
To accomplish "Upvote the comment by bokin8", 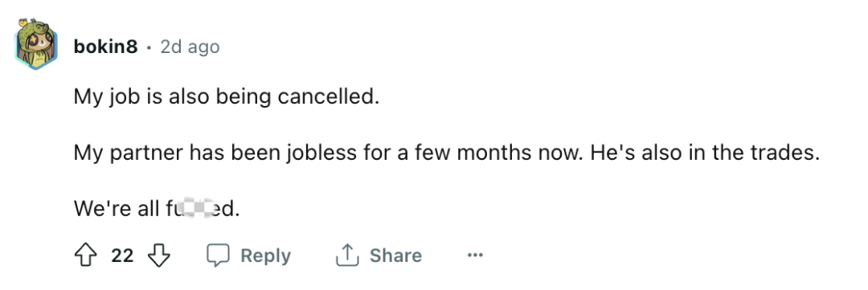I will (x=85, y=255).
